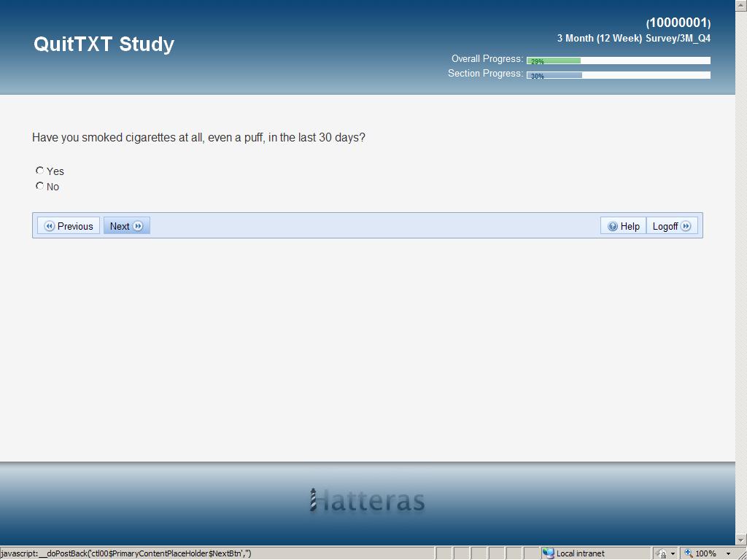Click the Overall Progress bar
The image size is (747, 560).
(619, 61)
